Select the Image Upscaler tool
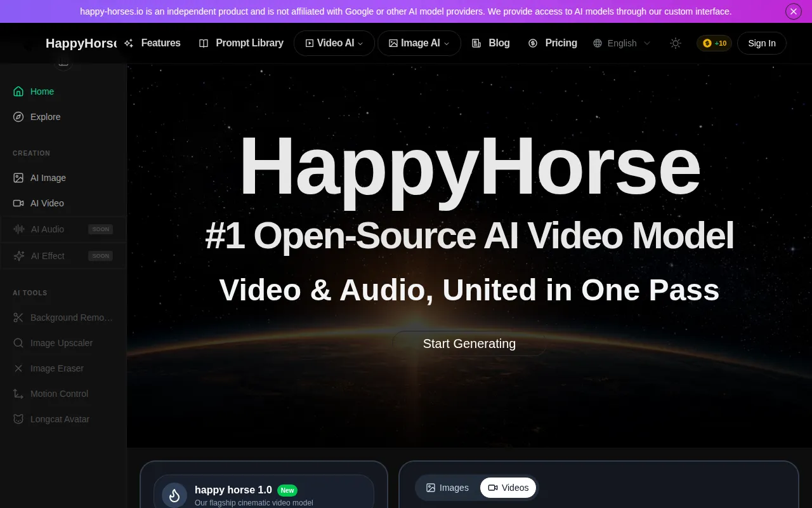The image size is (812, 508). pyautogui.click(x=61, y=343)
